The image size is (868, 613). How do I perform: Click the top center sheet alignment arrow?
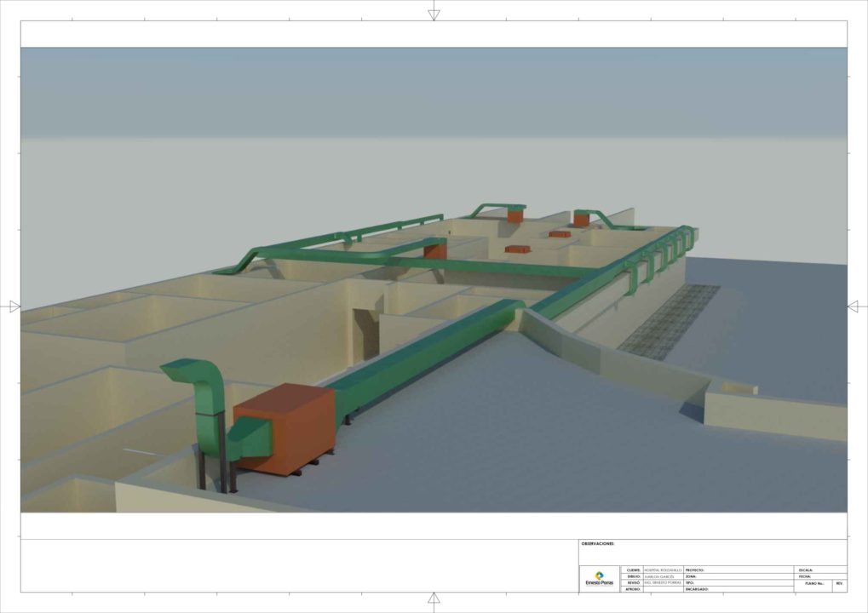[434, 13]
